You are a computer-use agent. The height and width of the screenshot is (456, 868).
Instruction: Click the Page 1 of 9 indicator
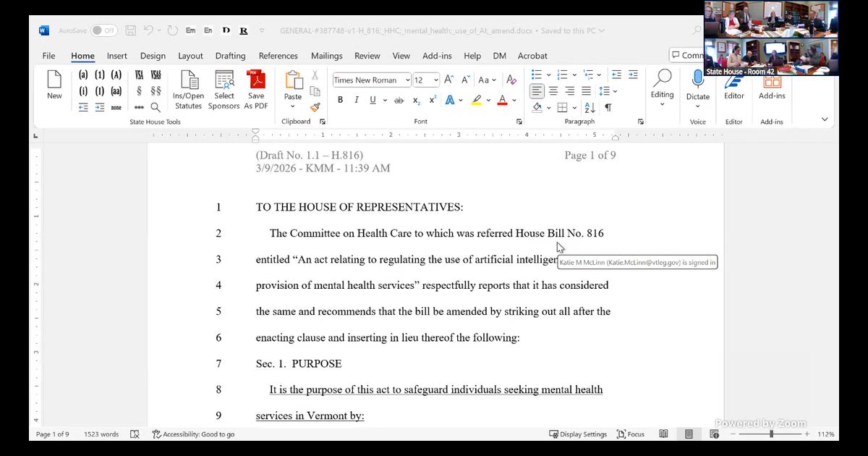point(53,434)
